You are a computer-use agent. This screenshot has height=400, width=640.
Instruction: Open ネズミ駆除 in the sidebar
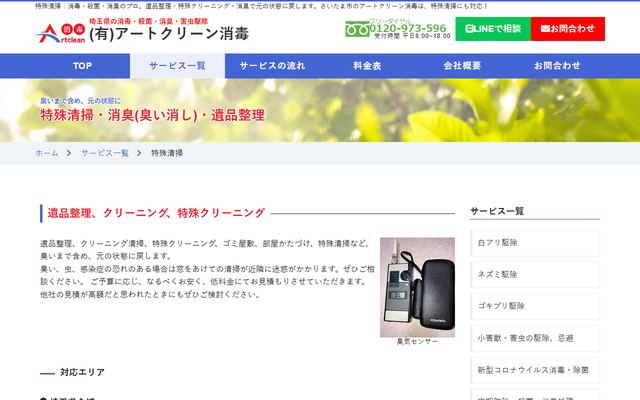click(535, 274)
